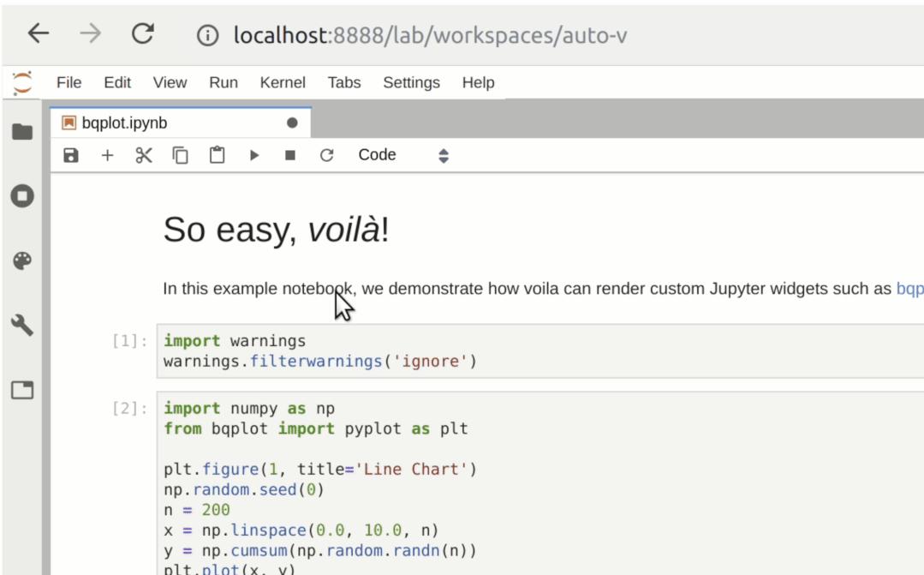Cut the selected cell
This screenshot has height=575, width=924.
coord(143,154)
